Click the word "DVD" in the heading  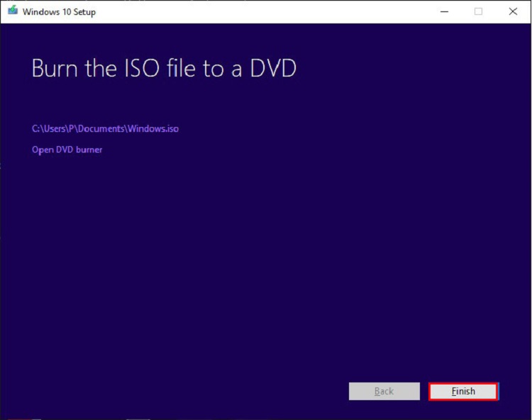point(272,69)
